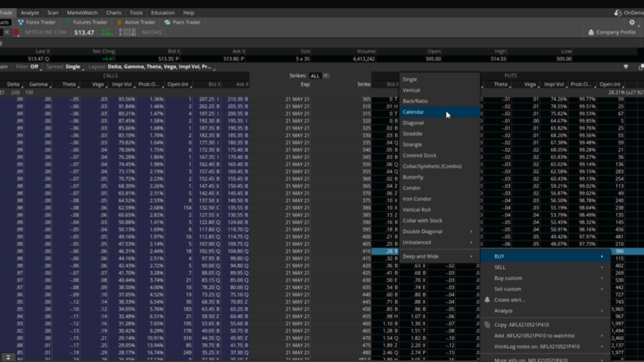Sort calls by Open.Int column header
Screen dimensions: 644x362
[x=178, y=84]
